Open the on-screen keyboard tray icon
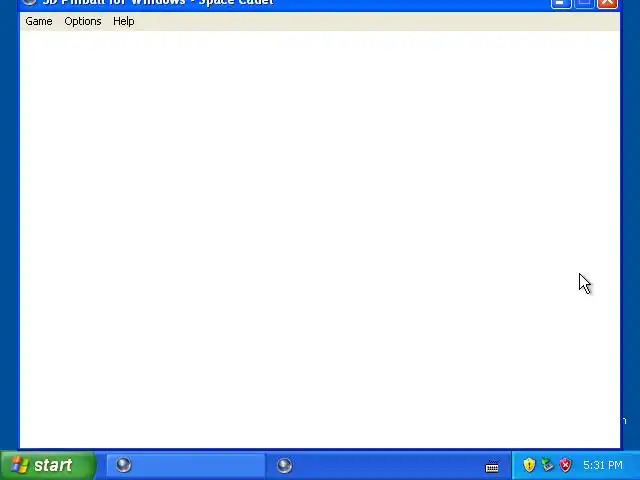Image resolution: width=640 pixels, height=480 pixels. (492, 466)
